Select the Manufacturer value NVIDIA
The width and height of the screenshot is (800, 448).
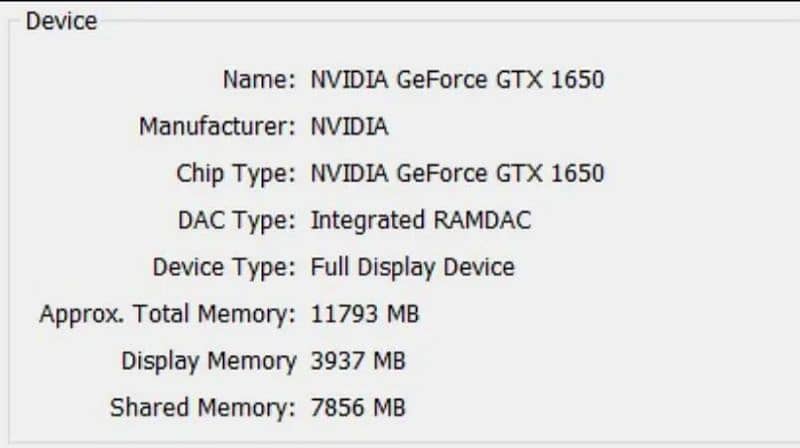point(349,127)
